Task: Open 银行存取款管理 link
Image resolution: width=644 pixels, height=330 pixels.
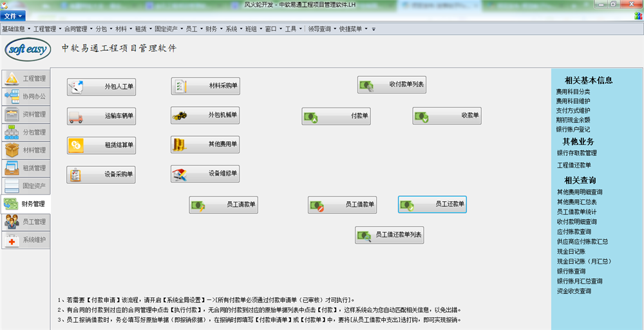Action: pos(576,153)
